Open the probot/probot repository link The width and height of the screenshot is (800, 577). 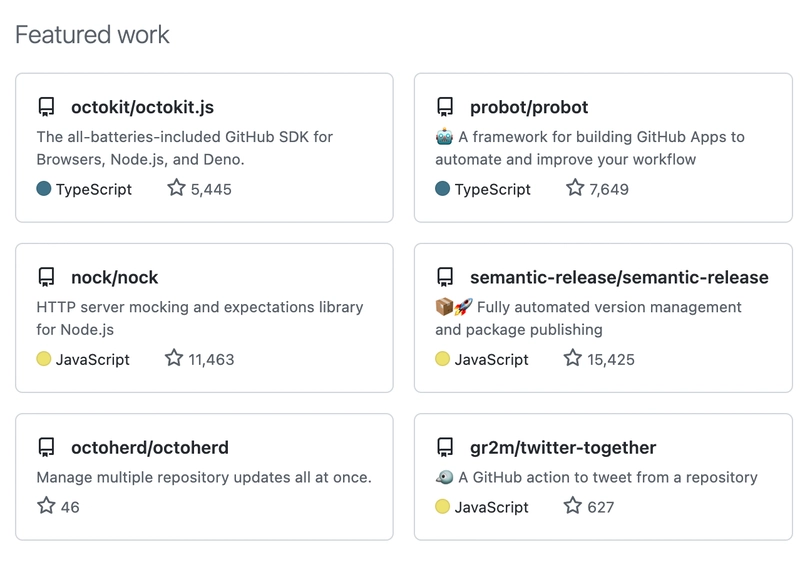(529, 107)
